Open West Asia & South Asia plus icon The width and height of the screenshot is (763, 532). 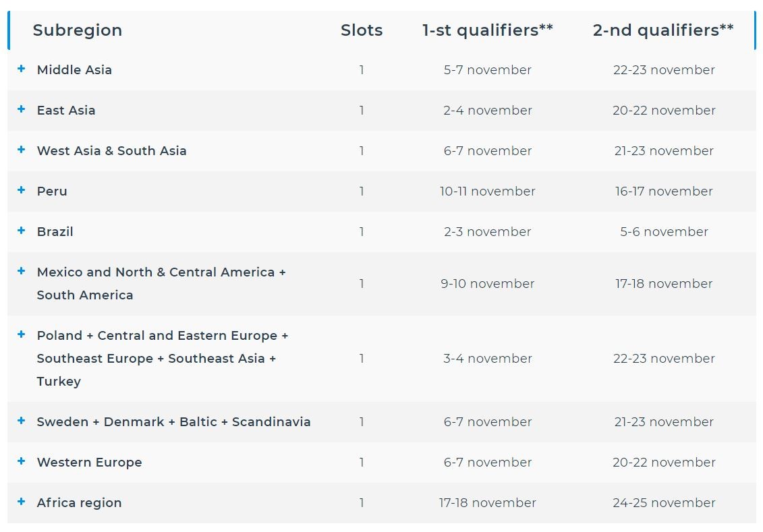point(22,149)
